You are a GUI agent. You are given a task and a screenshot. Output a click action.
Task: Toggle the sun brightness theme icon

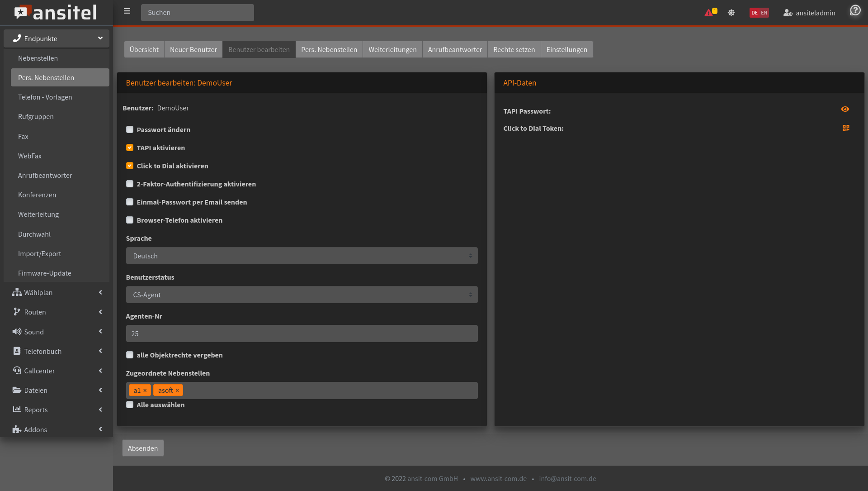tap(731, 13)
